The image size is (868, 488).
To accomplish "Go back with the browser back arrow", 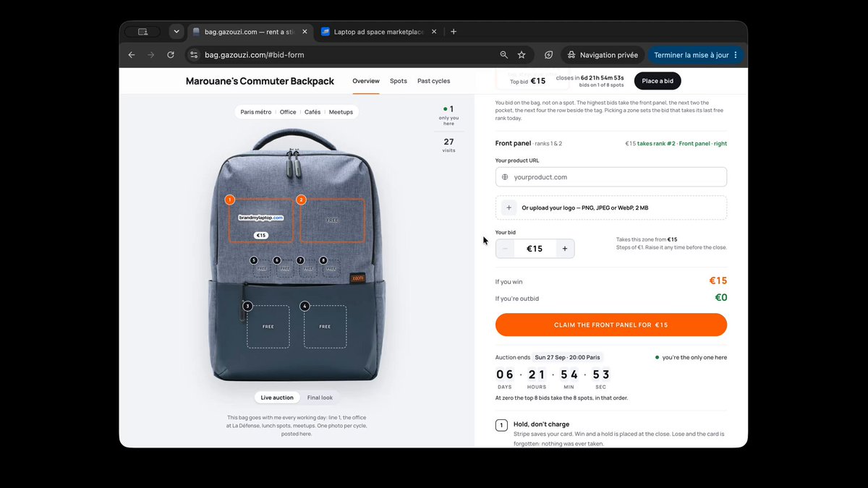I will (x=132, y=55).
